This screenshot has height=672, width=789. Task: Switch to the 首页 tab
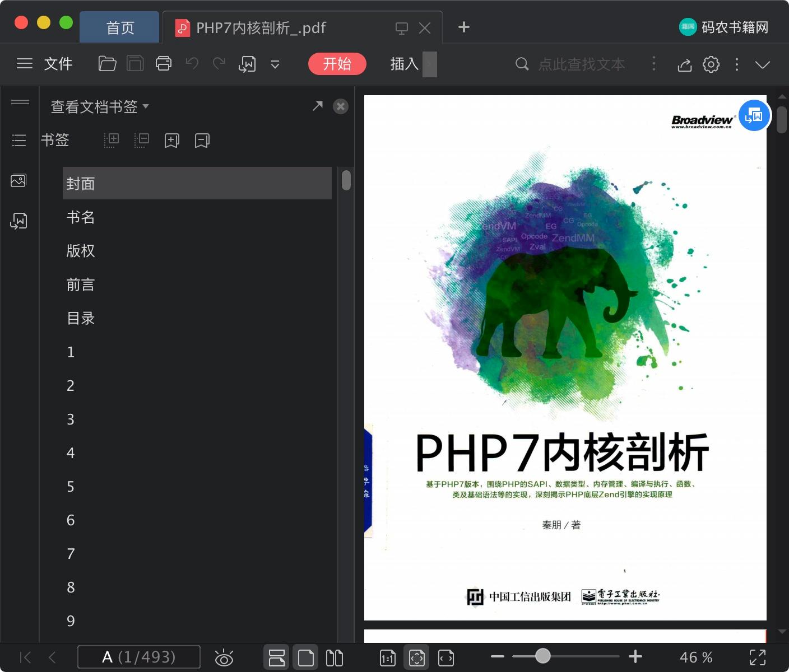pyautogui.click(x=120, y=27)
